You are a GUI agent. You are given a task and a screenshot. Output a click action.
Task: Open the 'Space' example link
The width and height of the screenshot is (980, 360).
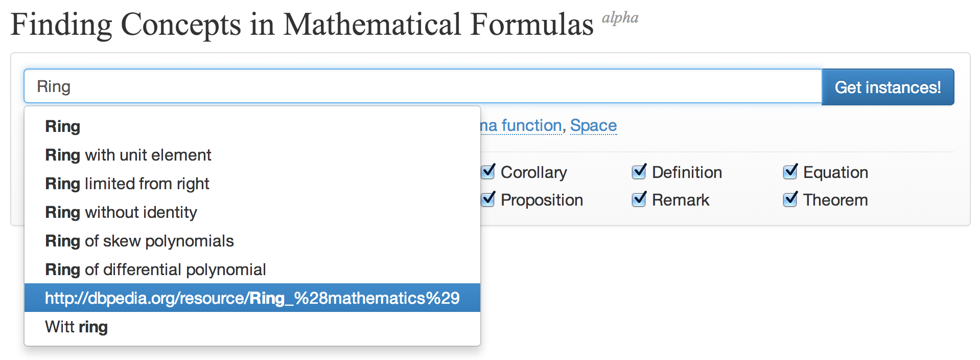coord(593,125)
